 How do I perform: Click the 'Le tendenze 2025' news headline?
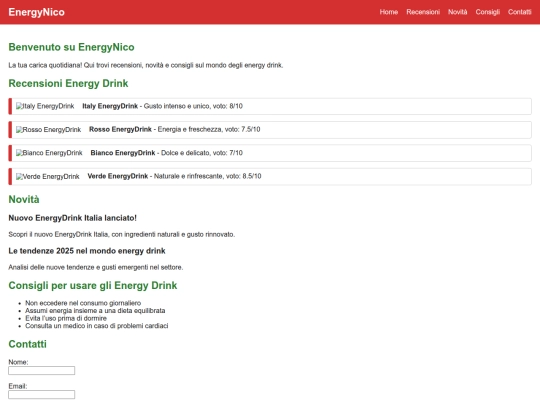(x=87, y=251)
